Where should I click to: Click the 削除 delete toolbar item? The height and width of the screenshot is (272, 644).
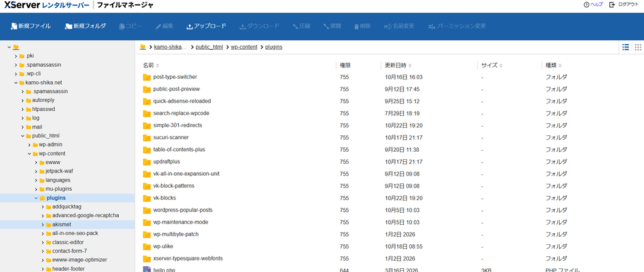(x=362, y=26)
